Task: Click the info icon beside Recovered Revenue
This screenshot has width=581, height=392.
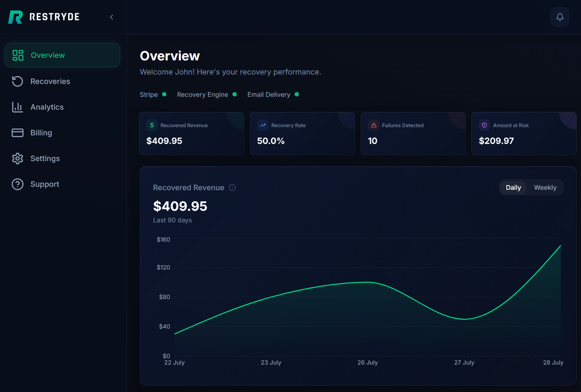Action: pos(232,188)
